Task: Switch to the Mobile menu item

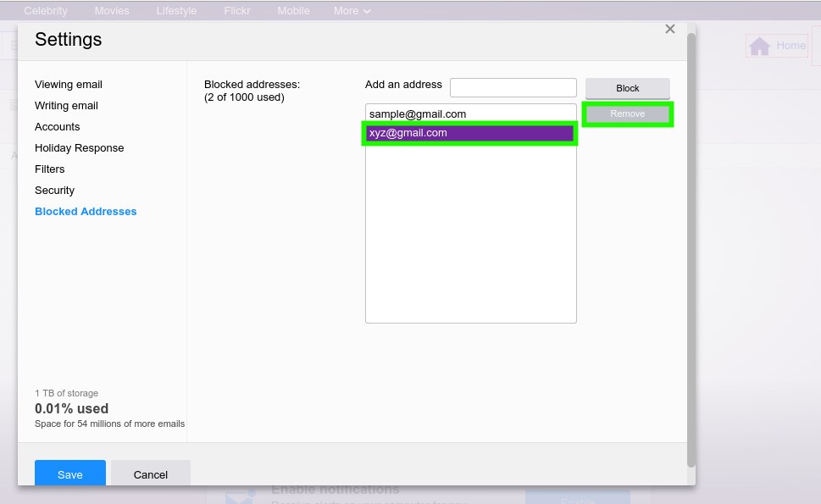Action: coord(293,10)
